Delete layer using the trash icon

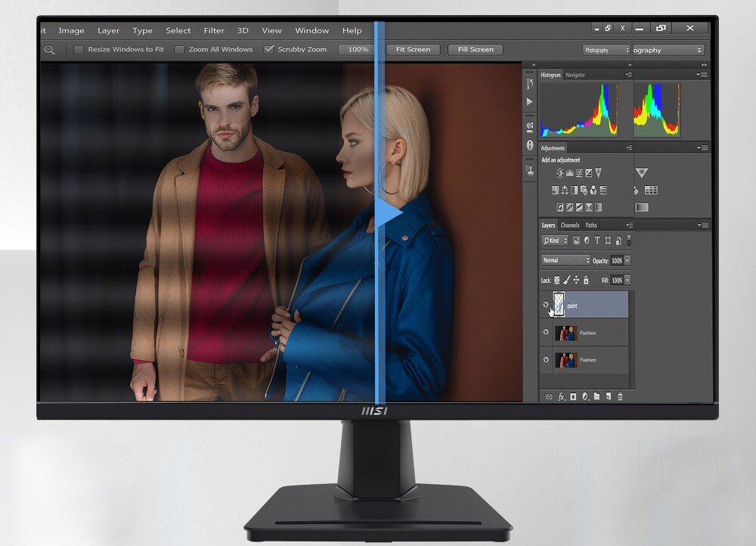pyautogui.click(x=620, y=396)
